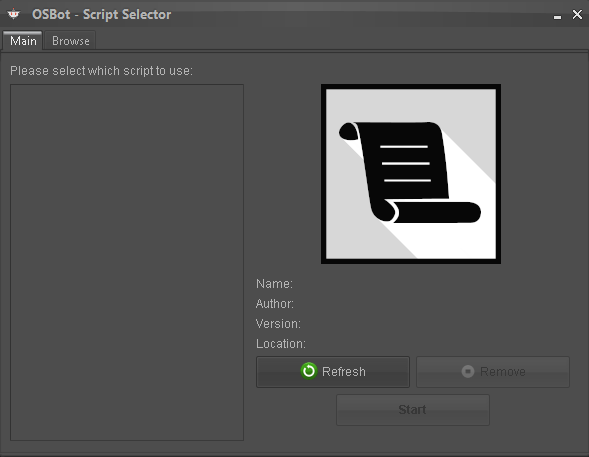Click the gray icon beside Remove

point(468,371)
